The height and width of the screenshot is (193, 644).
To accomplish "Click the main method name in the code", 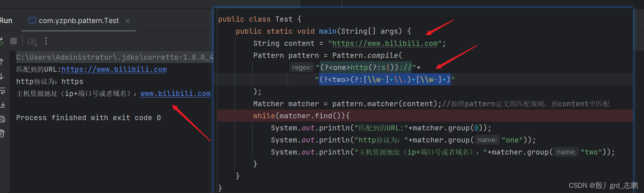I will tap(327, 31).
